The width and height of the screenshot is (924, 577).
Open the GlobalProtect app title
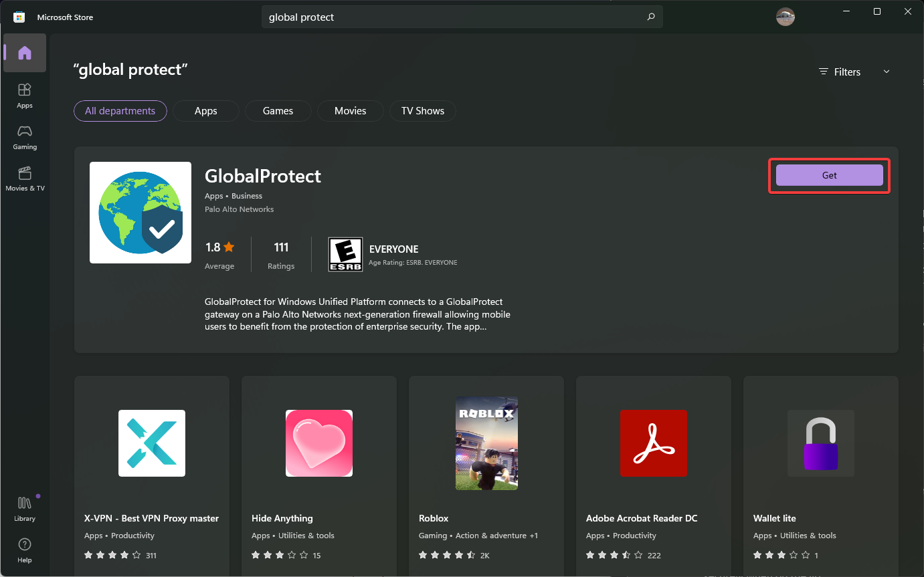point(262,176)
